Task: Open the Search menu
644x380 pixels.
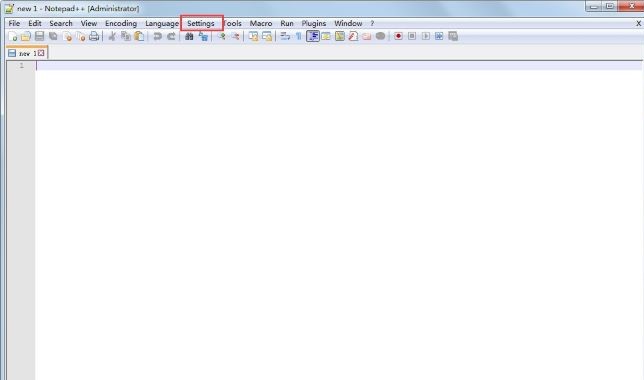Action: pos(61,23)
